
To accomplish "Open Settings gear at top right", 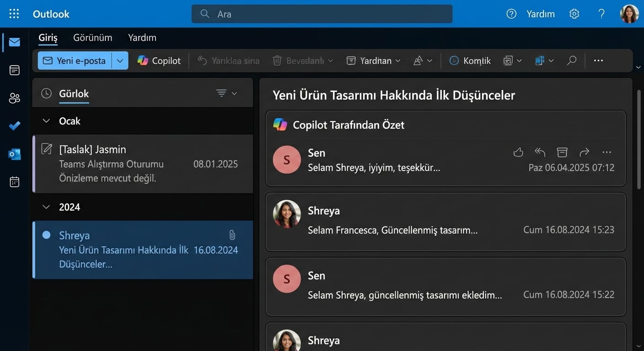I will [574, 14].
